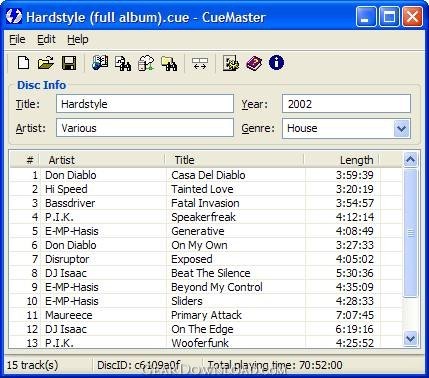Open the File menu
Viewport: 429px width, 378px height.
point(17,39)
